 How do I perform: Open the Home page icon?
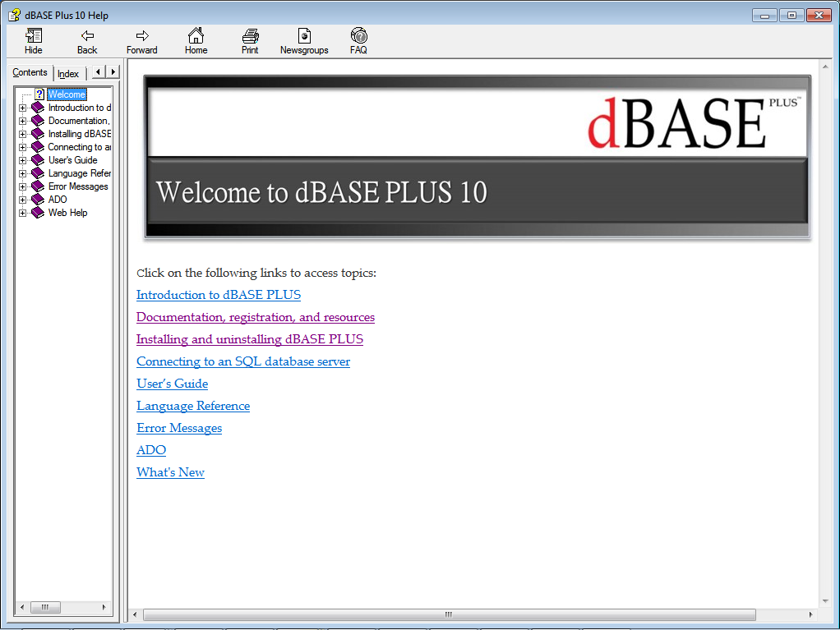196,35
